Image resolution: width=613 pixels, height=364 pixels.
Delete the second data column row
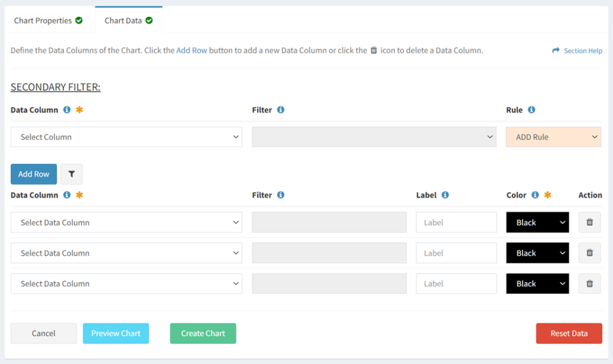pyautogui.click(x=590, y=253)
